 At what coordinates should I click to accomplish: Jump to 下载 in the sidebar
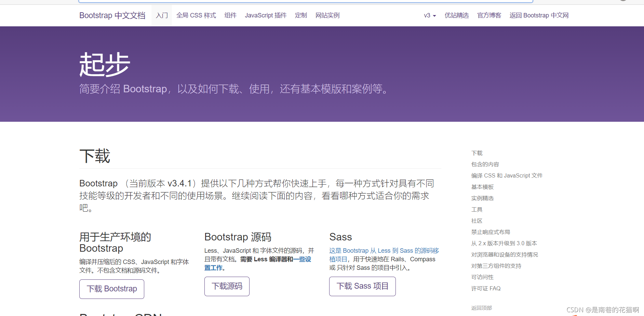(477, 153)
